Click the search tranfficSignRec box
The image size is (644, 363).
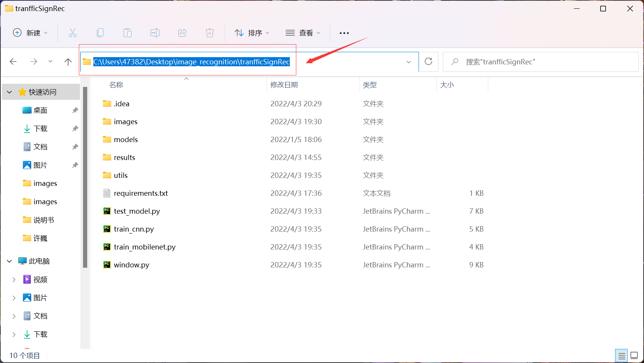click(541, 62)
